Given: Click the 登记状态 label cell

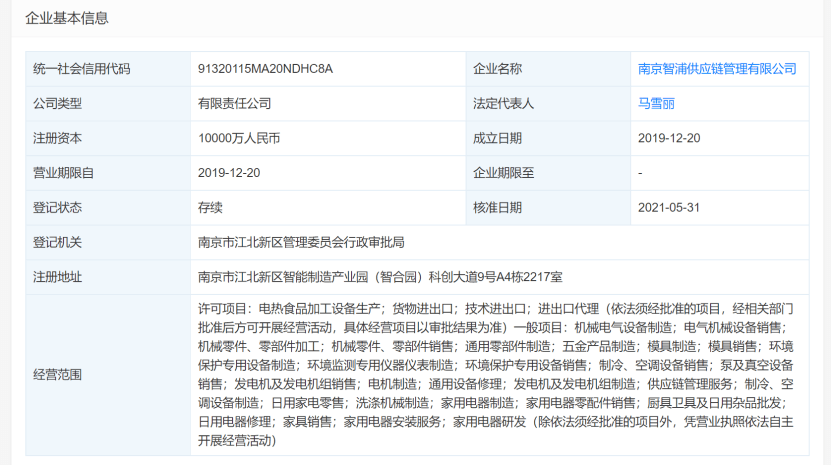Looking at the screenshot, I should pos(108,208).
